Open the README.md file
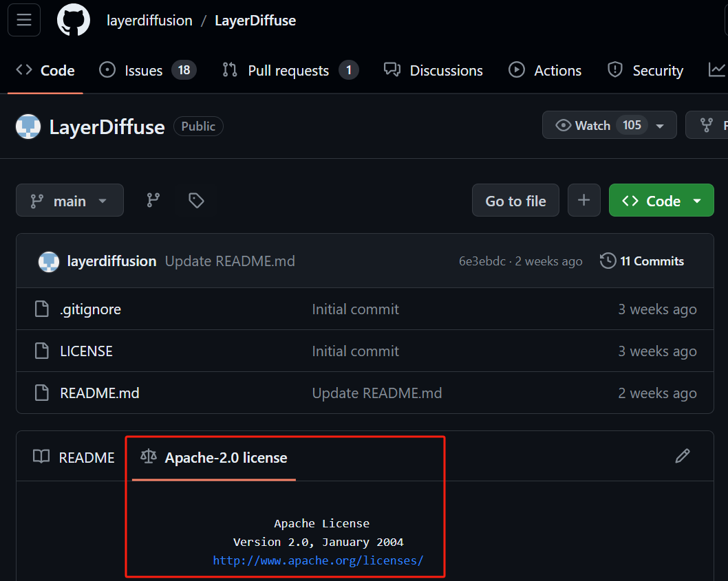Image resolution: width=728 pixels, height=581 pixels. pos(100,393)
